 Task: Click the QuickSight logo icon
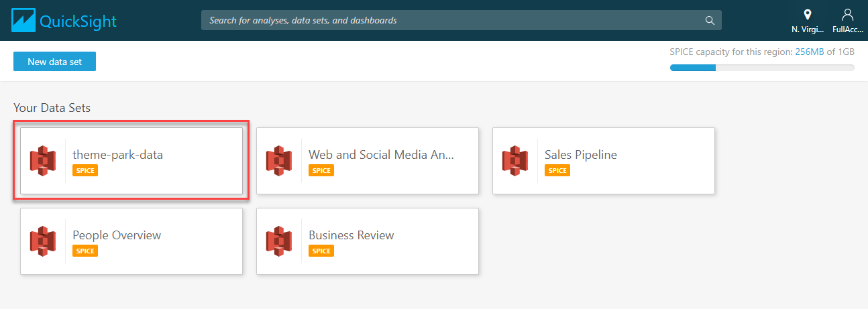pyautogui.click(x=23, y=20)
